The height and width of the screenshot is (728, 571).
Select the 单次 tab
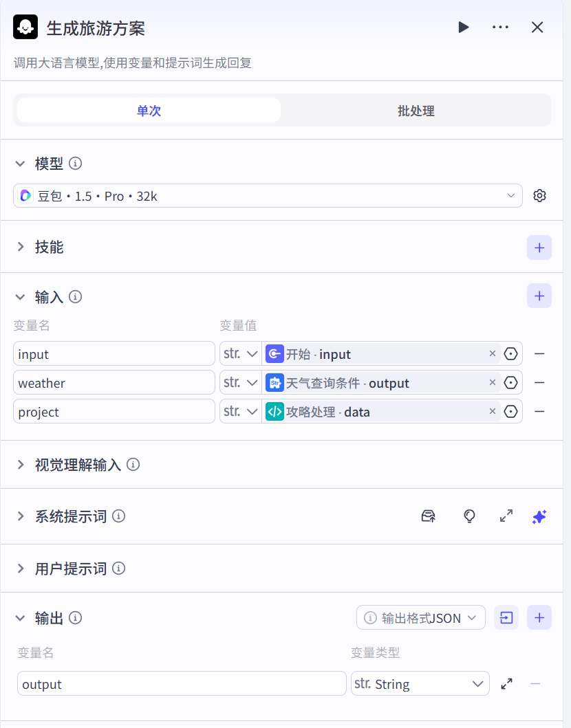pyautogui.click(x=149, y=111)
